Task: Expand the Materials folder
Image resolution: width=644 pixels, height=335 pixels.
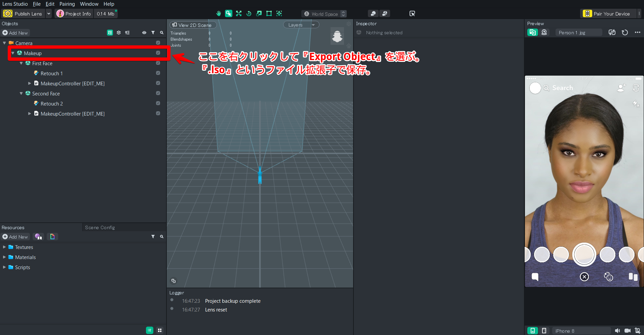Action: pyautogui.click(x=4, y=257)
